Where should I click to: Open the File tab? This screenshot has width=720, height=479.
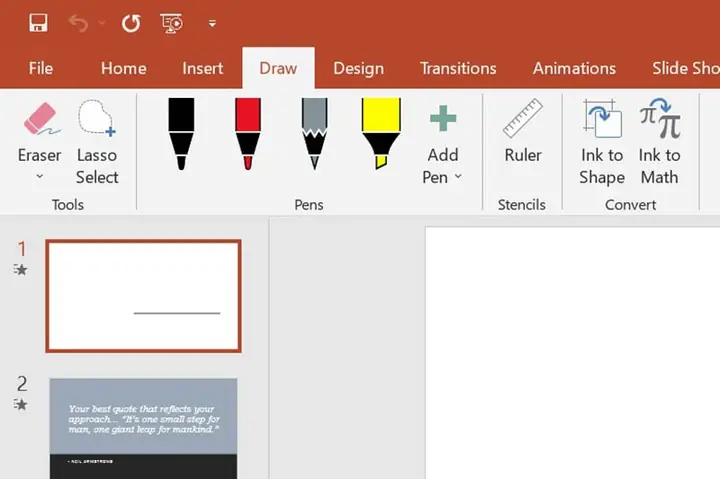[x=41, y=68]
